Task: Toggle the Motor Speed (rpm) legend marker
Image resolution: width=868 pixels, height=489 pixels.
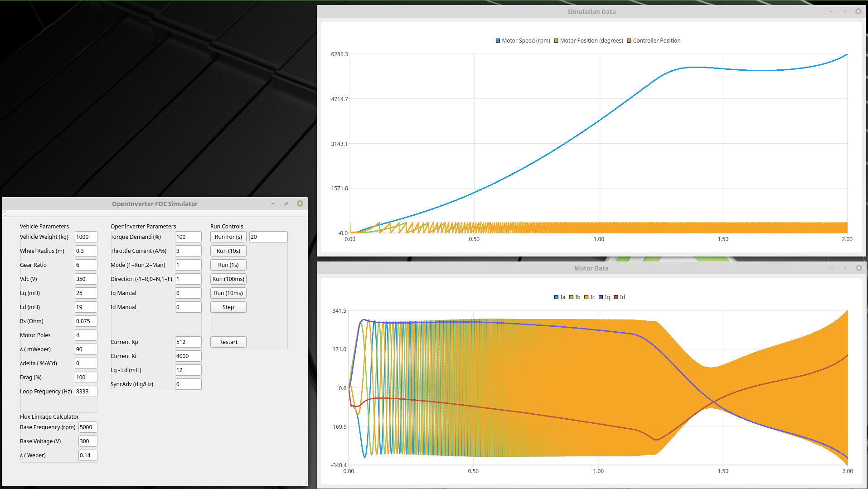Action: point(498,41)
